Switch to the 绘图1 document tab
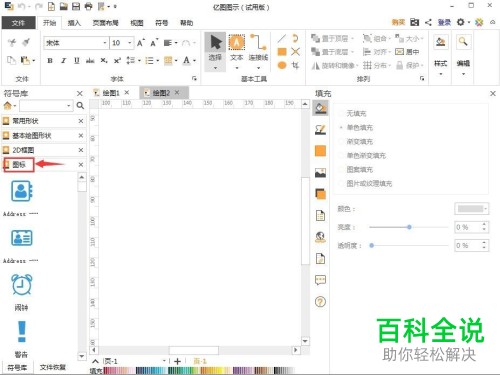Viewport: 500px width, 375px height. point(110,93)
